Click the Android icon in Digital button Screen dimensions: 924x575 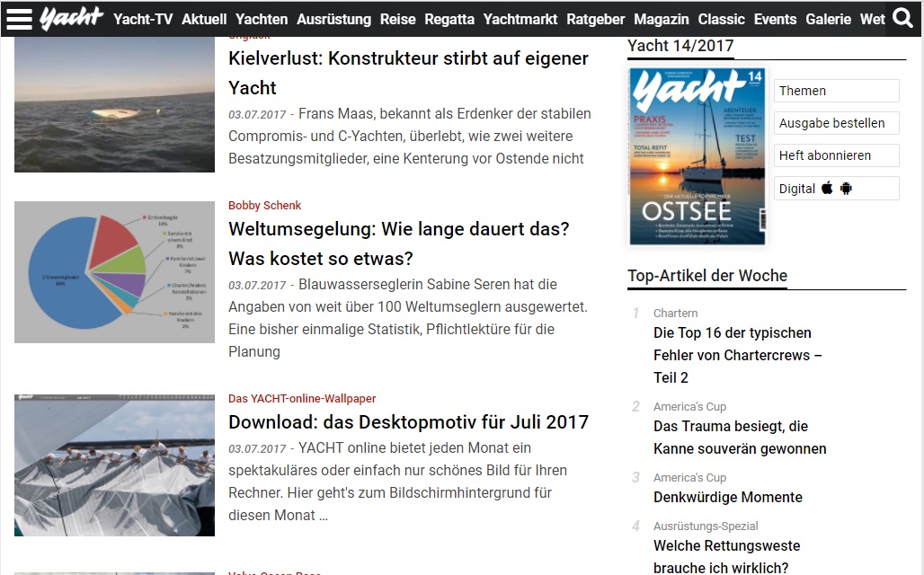846,189
